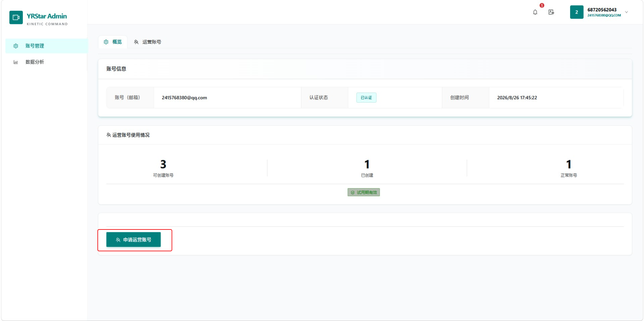Open 数据分析 in the sidebar
The width and height of the screenshot is (644, 321).
coord(46,62)
